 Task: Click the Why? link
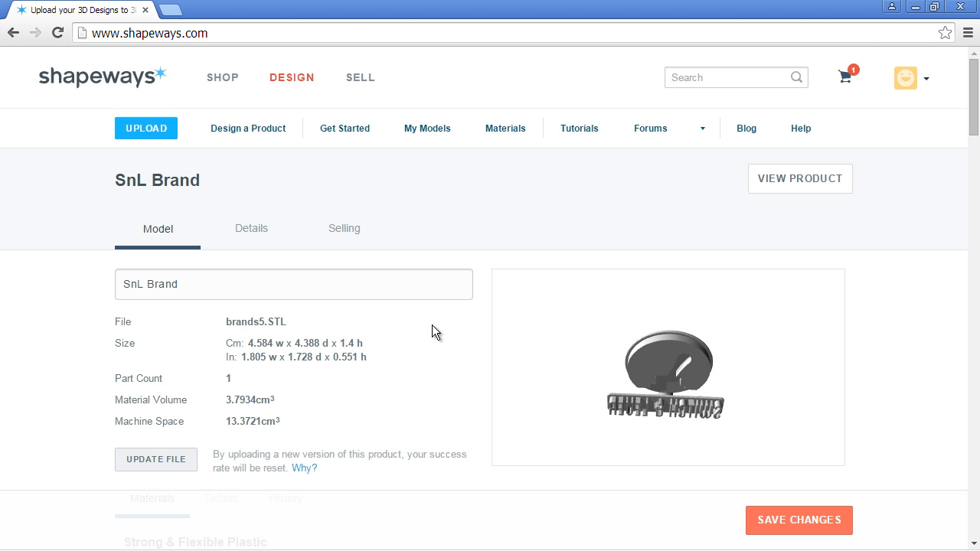(x=304, y=468)
